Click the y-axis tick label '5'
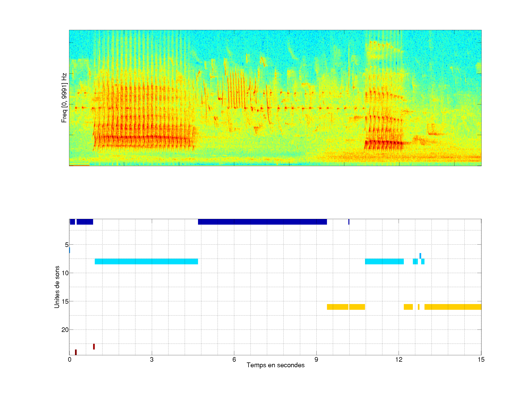This screenshot has width=532, height=399. pyautogui.click(x=67, y=245)
